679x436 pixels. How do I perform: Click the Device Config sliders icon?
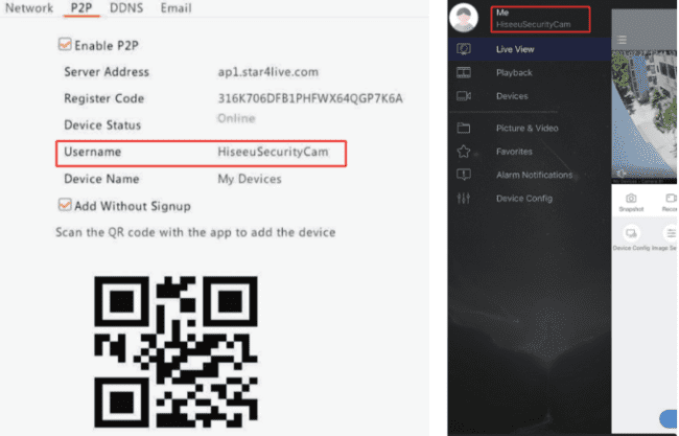pyautogui.click(x=464, y=199)
